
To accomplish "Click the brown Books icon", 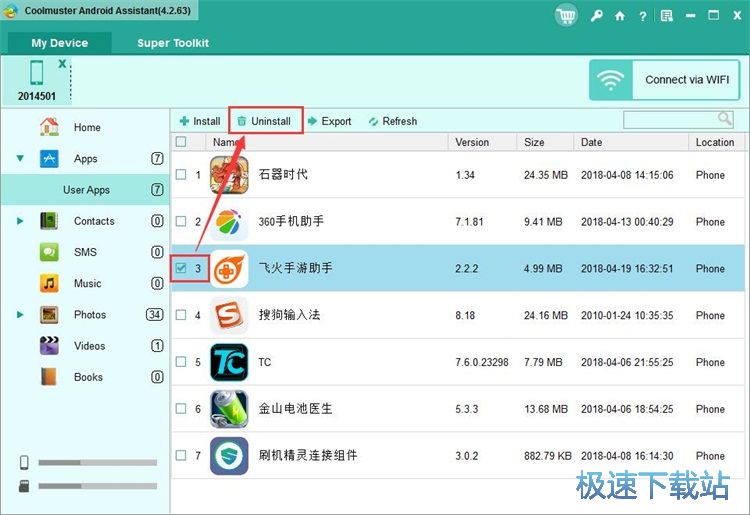I will (49, 377).
